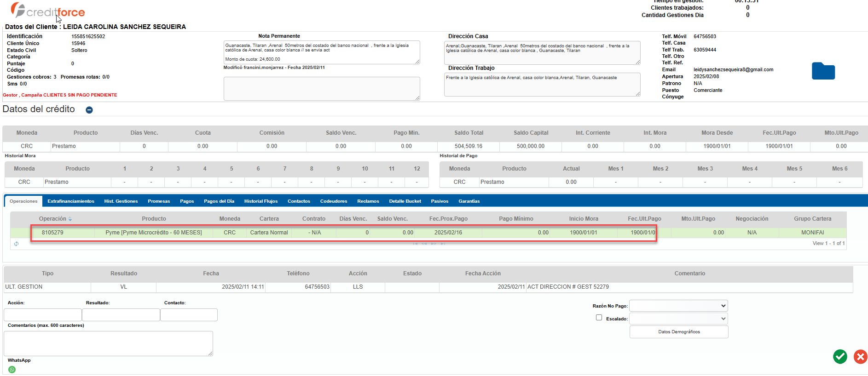The height and width of the screenshot is (376, 868).
Task: Click the Telf. Móvil number 64756503
Action: (x=705, y=36)
